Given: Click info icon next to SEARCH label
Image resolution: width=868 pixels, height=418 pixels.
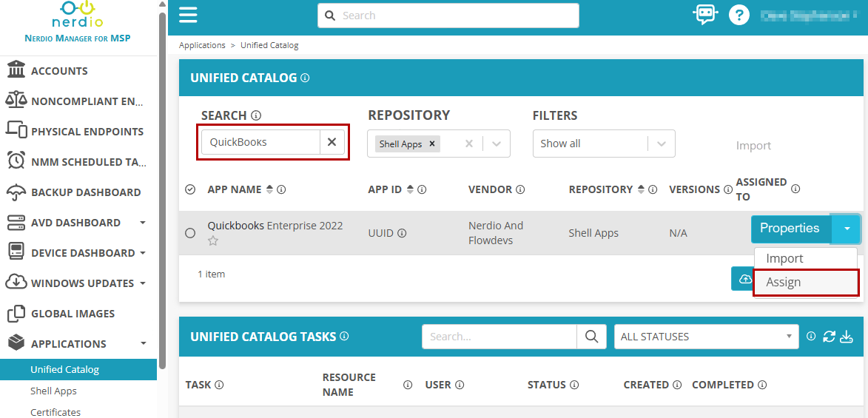Looking at the screenshot, I should [256, 115].
